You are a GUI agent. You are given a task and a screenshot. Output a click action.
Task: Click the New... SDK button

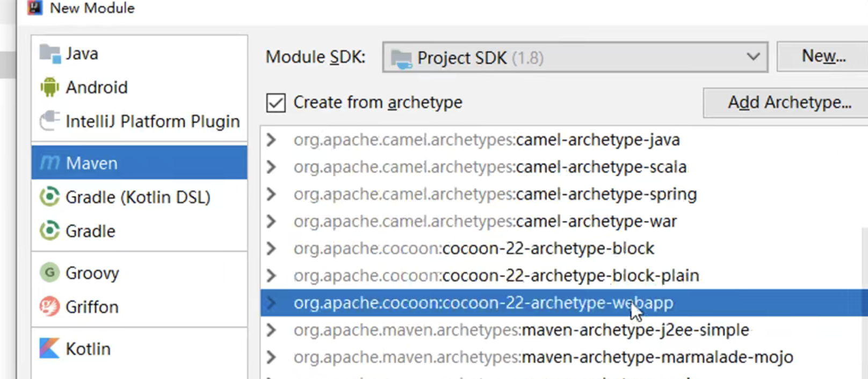[823, 56]
